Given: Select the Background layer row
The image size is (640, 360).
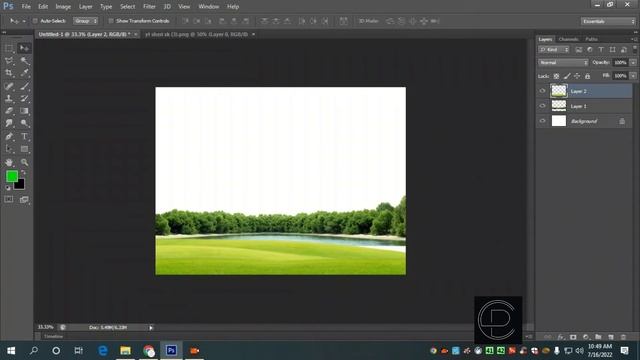Looking at the screenshot, I should 584,121.
